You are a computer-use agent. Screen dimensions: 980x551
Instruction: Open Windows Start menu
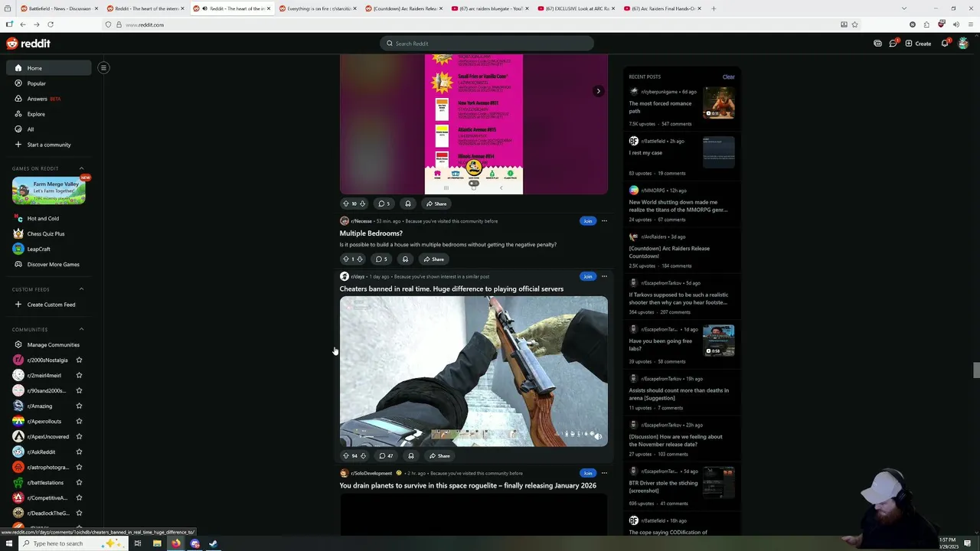click(x=8, y=543)
